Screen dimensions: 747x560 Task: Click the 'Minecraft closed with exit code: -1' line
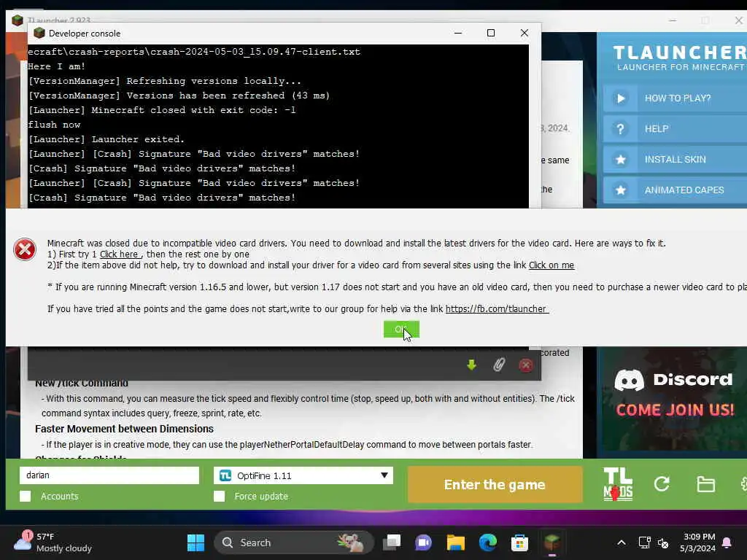[162, 110]
